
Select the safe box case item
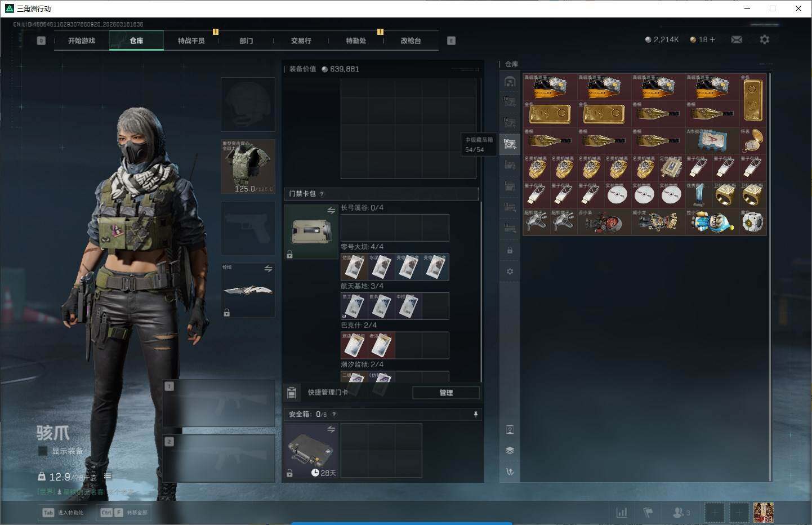click(311, 451)
